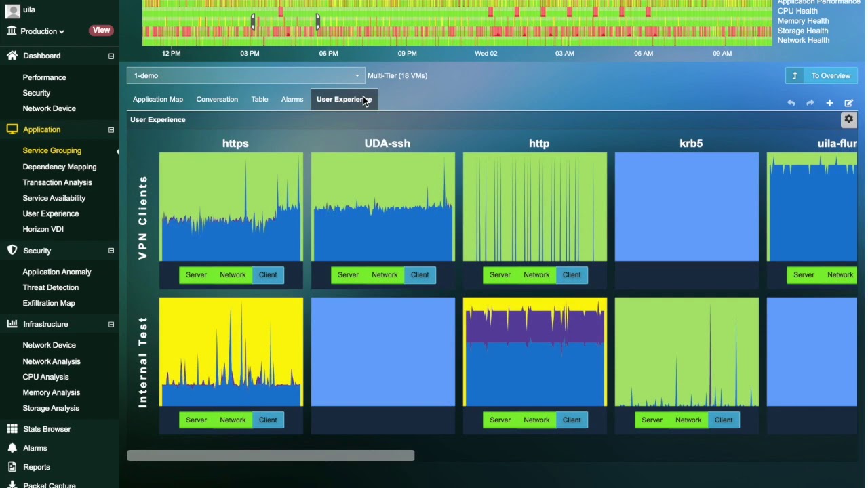Open Service Grouping in sidebar
Viewport: 868px width, 488px height.
point(52,150)
